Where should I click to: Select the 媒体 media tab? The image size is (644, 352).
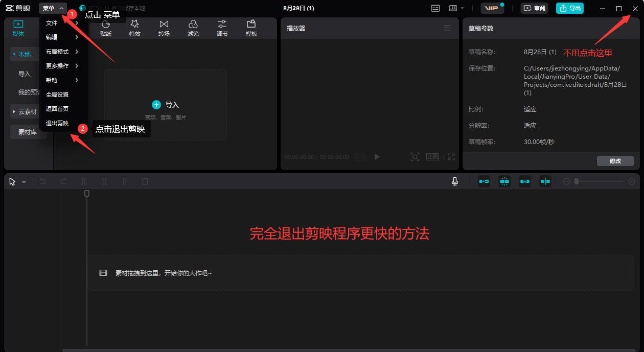click(18, 28)
